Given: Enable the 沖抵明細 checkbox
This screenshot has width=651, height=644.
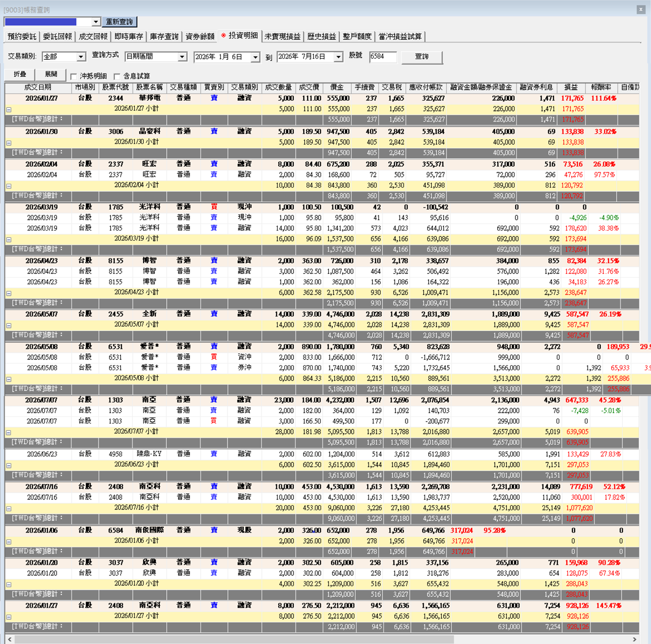Looking at the screenshot, I should coord(73,76).
